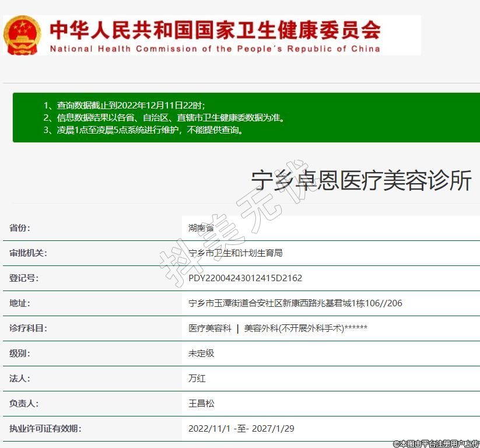Select legal representative name 万红
The width and height of the screenshot is (480, 448).
coord(197,379)
